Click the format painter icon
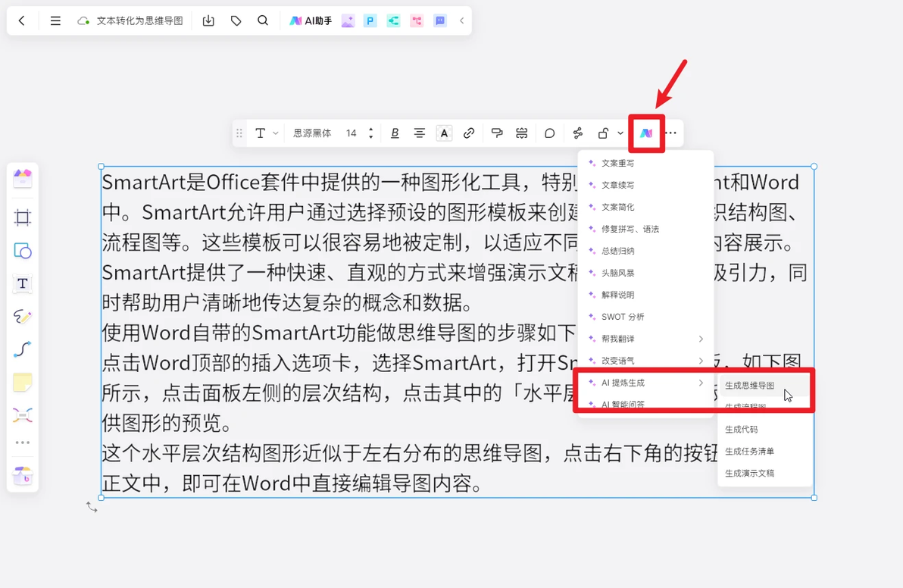 pyautogui.click(x=496, y=133)
